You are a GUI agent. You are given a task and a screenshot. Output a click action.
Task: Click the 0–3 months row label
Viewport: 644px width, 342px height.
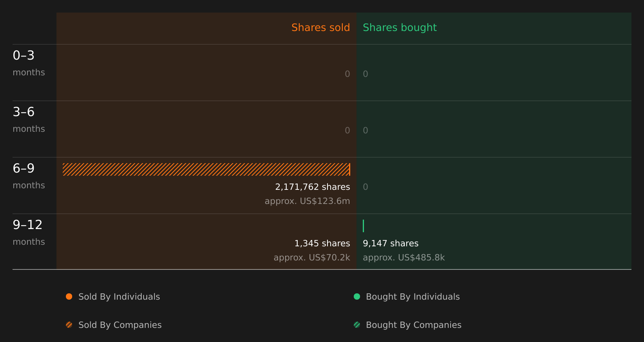click(29, 63)
